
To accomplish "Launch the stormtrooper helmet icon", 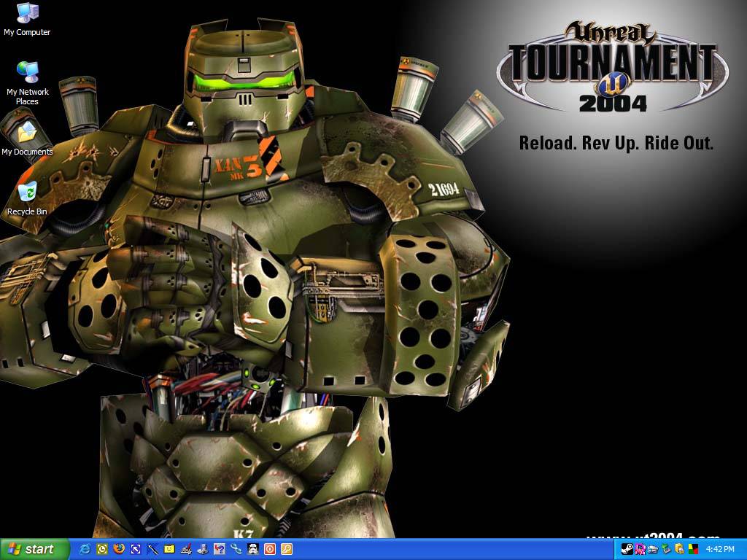I will pos(253,549).
